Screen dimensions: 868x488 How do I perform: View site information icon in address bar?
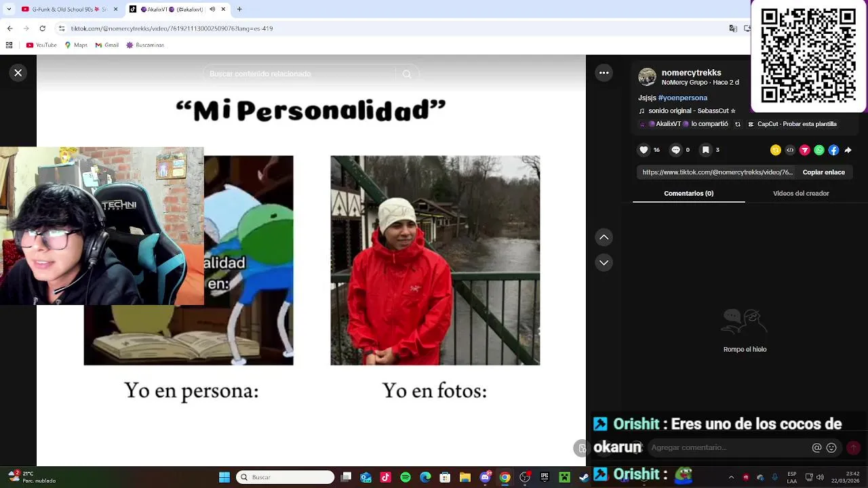point(63,28)
